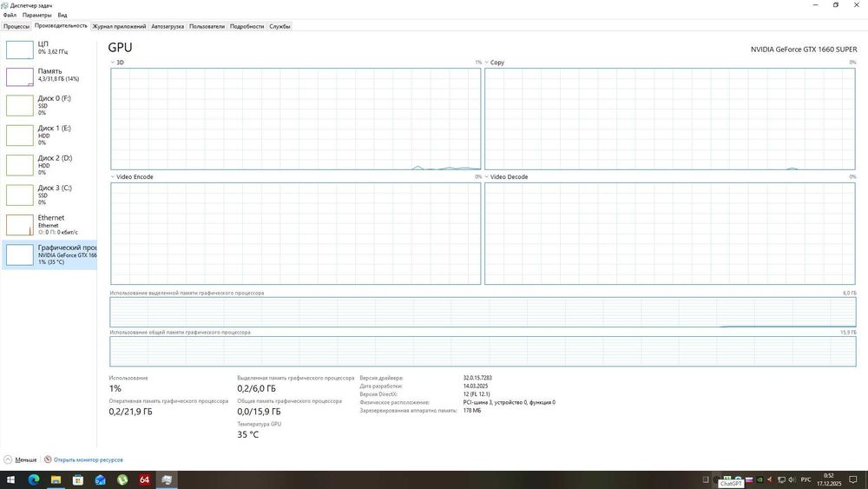
Task: Click the 3D usage graph
Action: point(296,119)
